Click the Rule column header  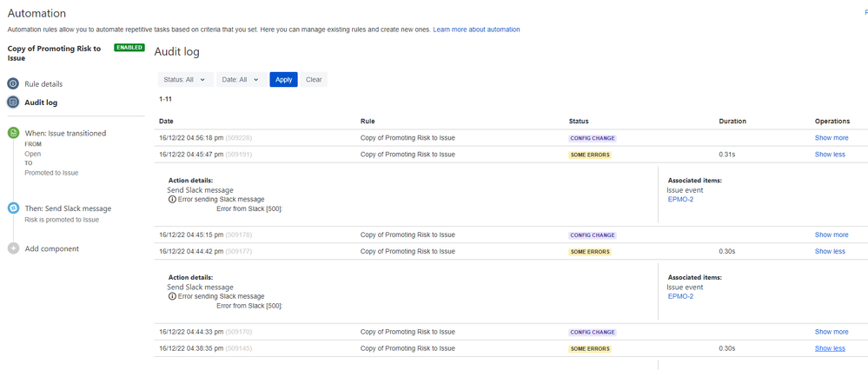[367, 121]
